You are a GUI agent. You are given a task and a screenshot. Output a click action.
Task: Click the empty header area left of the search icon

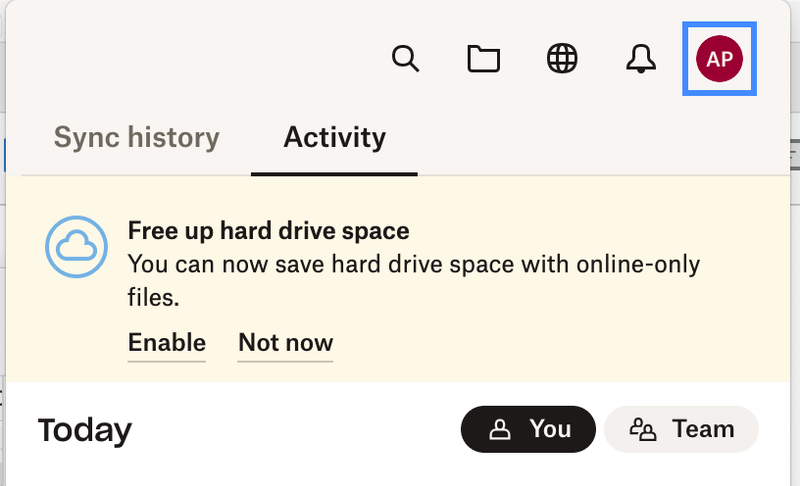click(x=200, y=59)
